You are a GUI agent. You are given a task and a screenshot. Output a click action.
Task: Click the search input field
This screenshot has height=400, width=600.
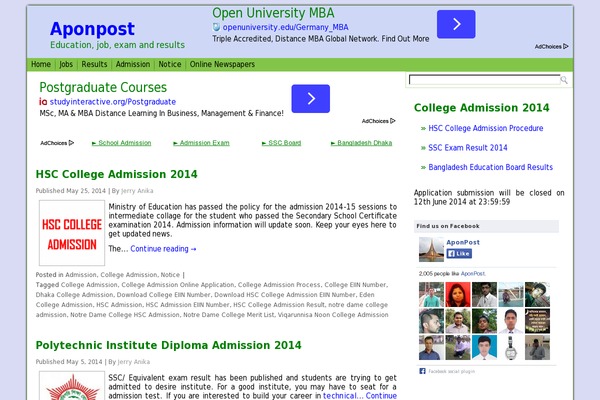484,80
